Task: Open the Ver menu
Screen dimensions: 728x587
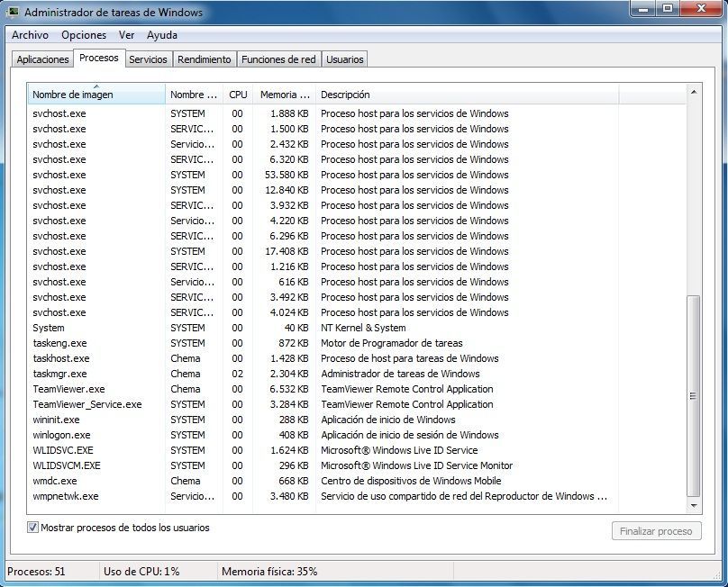Action: [x=126, y=35]
